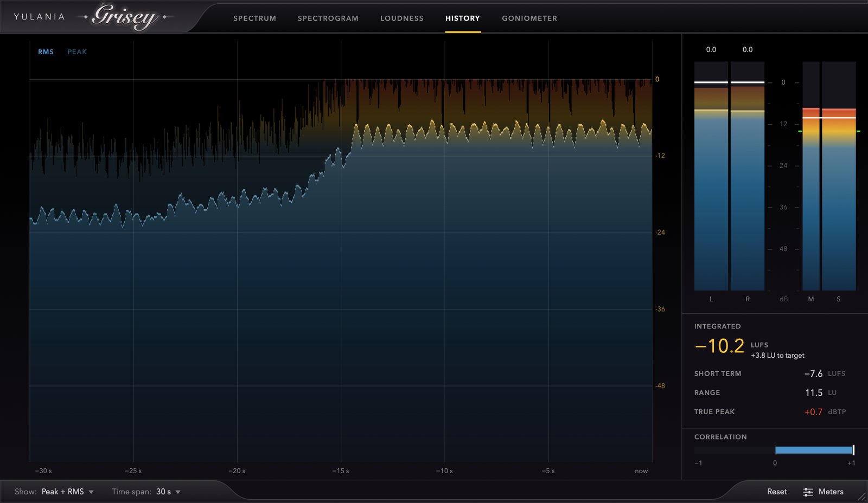Image resolution: width=868 pixels, height=503 pixels.
Task: Click the true peak value +0.7
Action: [813, 412]
